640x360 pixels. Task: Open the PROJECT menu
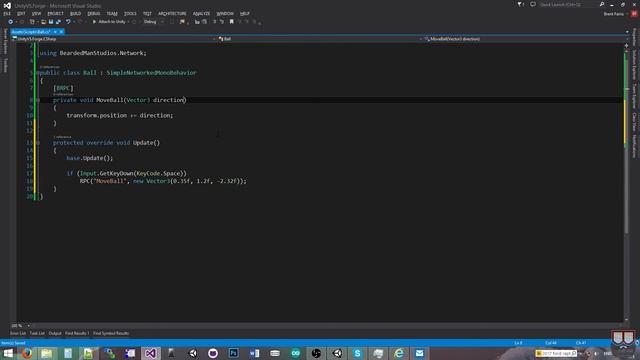tap(55, 13)
